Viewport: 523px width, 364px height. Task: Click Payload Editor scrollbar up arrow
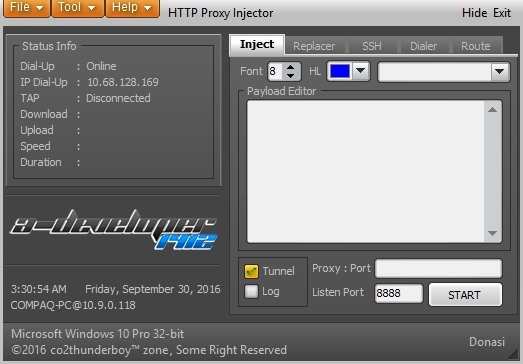(492, 110)
